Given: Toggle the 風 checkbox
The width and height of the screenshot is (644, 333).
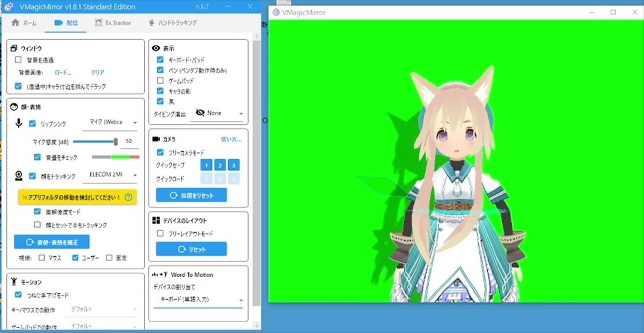Looking at the screenshot, I should pos(160,101).
